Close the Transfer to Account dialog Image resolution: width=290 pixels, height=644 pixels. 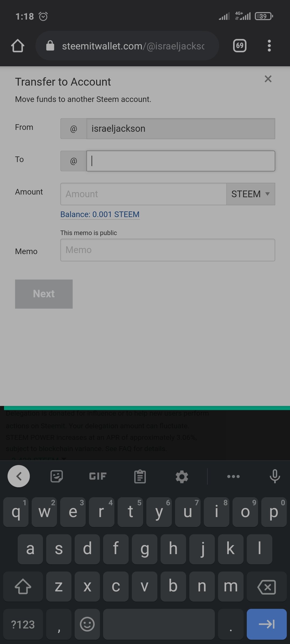268,79
